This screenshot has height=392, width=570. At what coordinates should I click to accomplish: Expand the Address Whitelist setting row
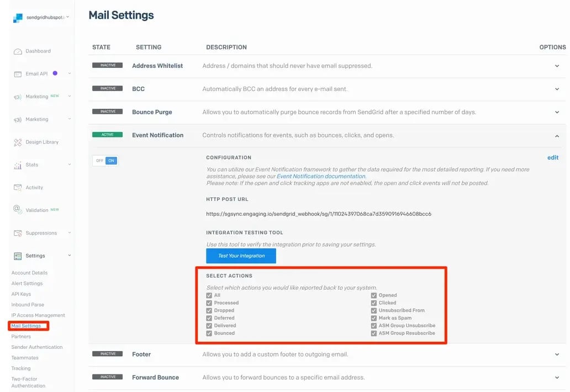[x=557, y=66]
